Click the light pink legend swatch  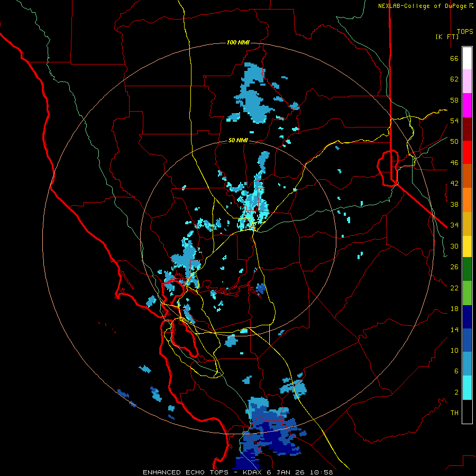(467, 81)
